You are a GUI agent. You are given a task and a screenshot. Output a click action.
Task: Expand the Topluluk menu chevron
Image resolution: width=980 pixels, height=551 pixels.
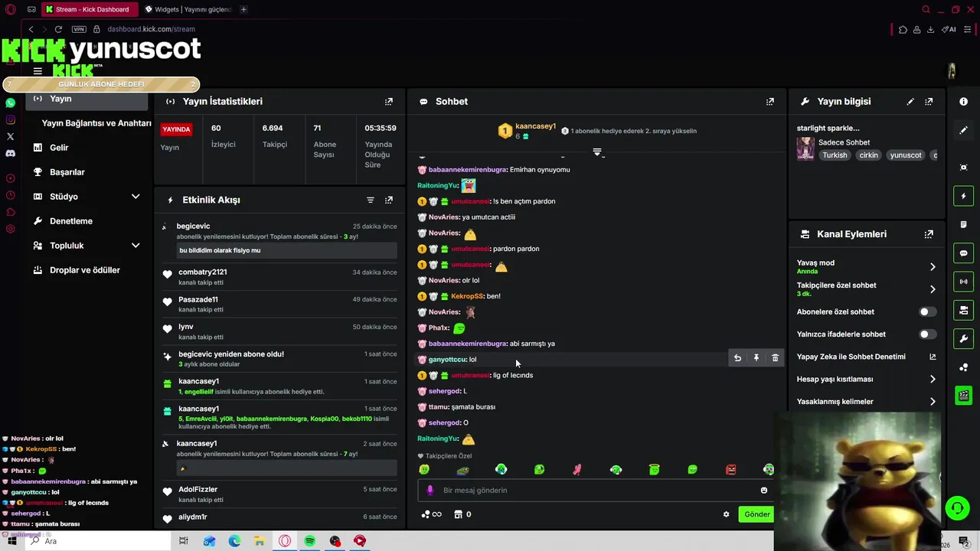tap(136, 246)
